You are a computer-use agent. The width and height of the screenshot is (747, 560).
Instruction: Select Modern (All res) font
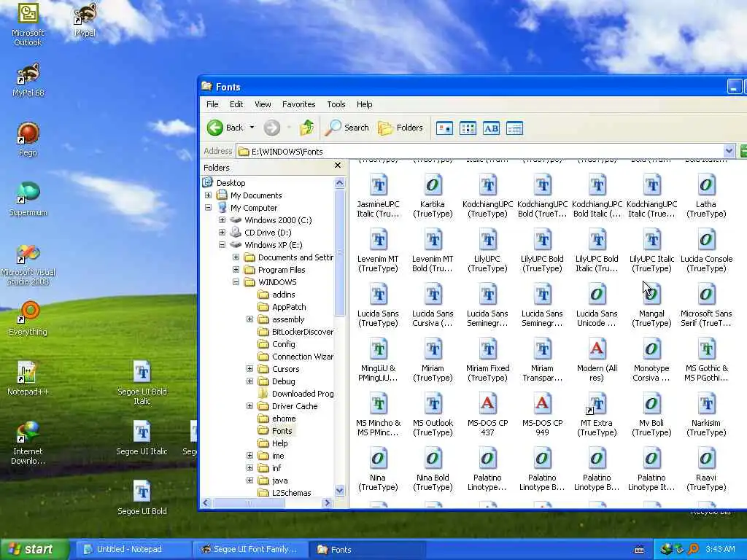point(597,360)
